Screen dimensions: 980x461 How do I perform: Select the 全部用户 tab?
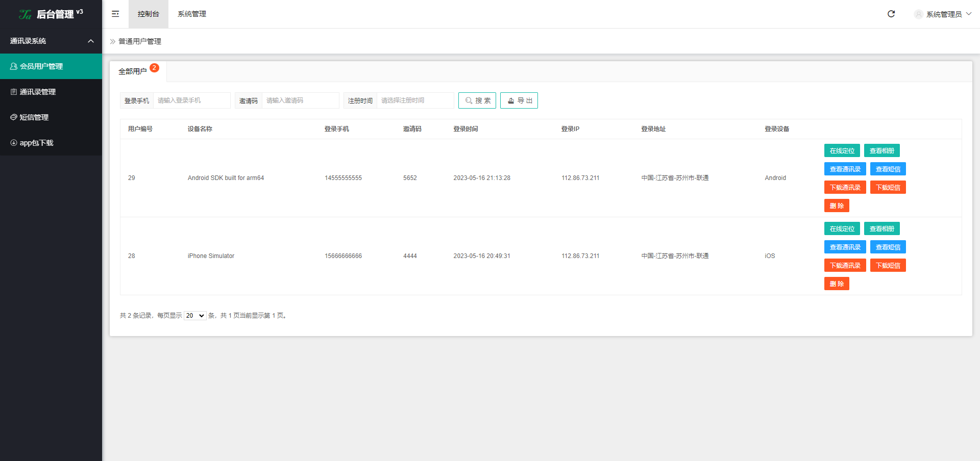133,71
